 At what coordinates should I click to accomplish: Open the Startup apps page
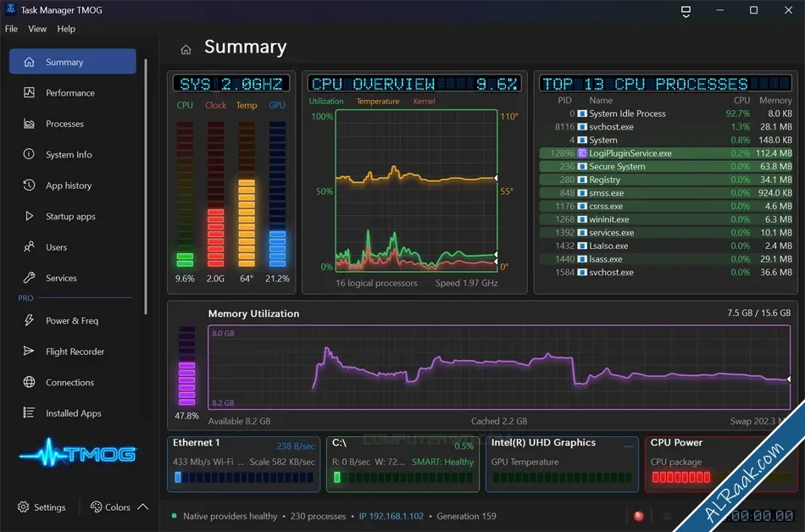[72, 216]
